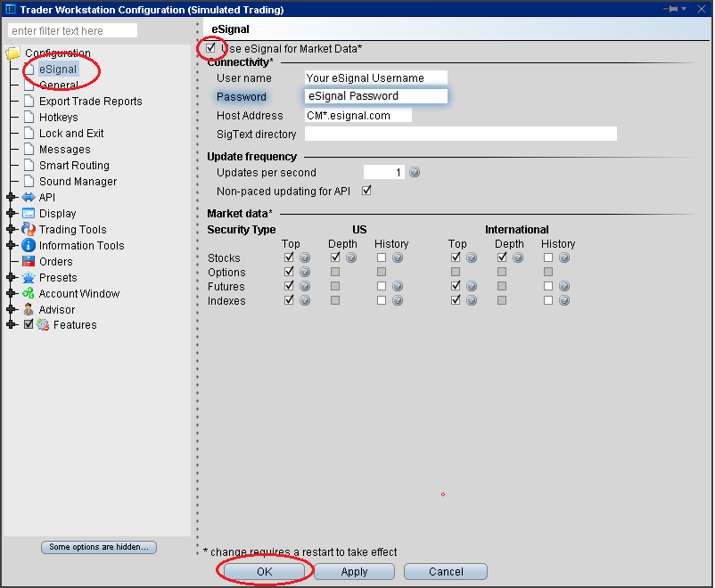This screenshot has height=588, width=715.
Task: Cancel the configuration dialog
Action: coord(446,572)
